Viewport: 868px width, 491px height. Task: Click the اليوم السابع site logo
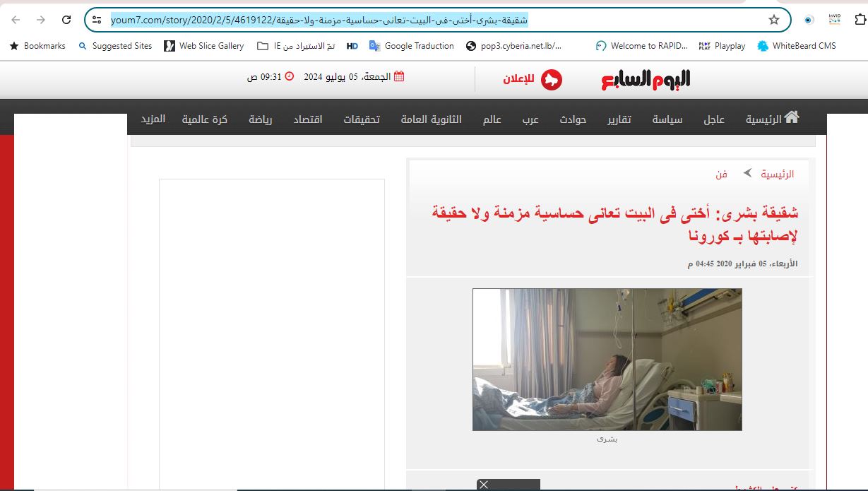[x=645, y=80]
